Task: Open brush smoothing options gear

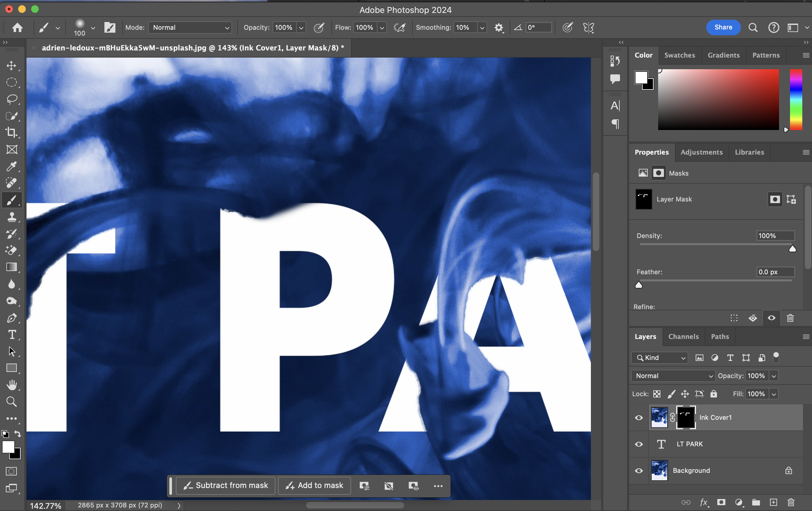Action: (x=498, y=28)
